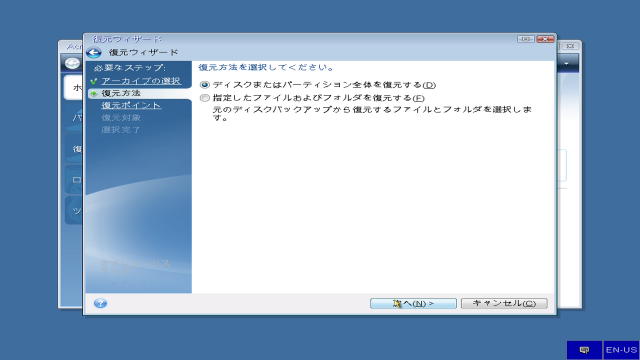Maximize the 復元ウィザード window
Screen dimensions: 640x360
pyautogui.click(x=526, y=39)
